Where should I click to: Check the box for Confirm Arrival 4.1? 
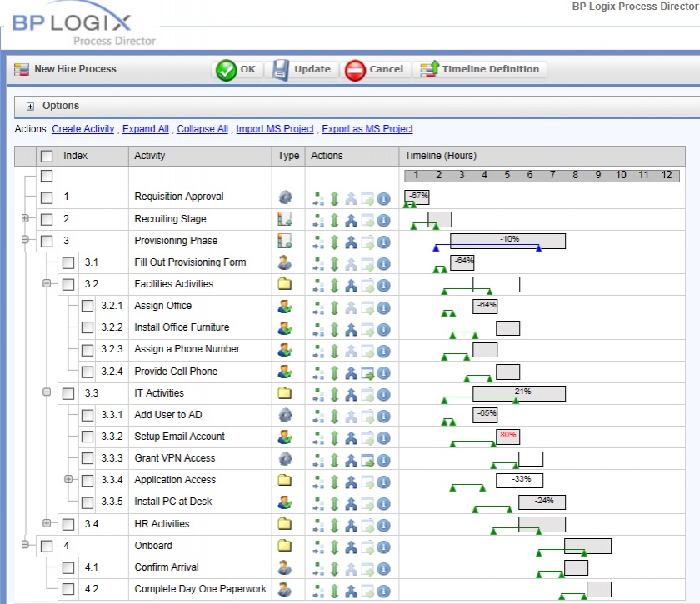[x=68, y=568]
